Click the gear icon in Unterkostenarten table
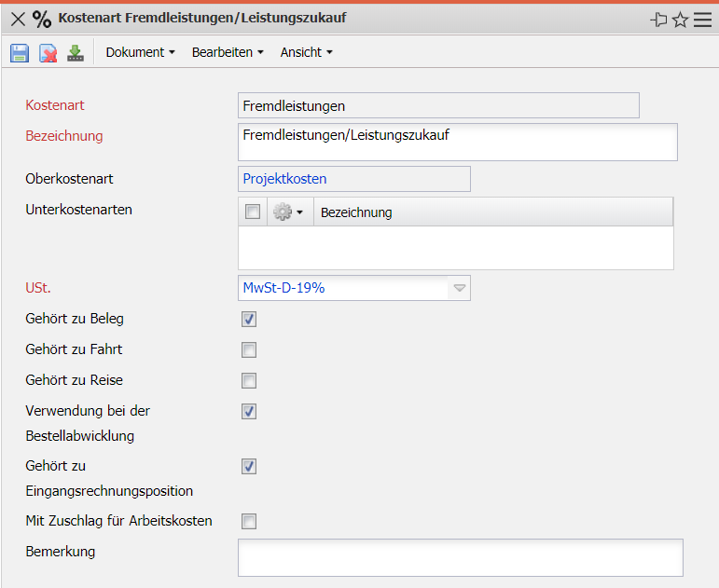This screenshot has width=719, height=588. click(283, 212)
